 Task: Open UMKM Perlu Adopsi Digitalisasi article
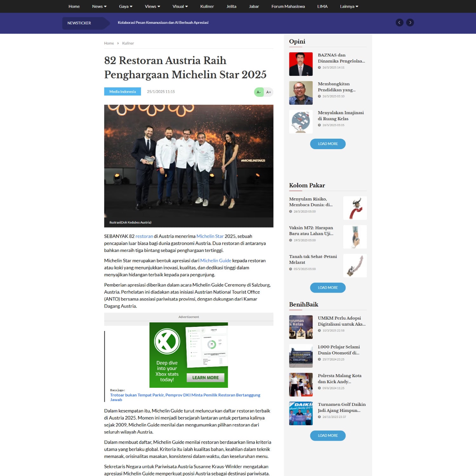(342, 321)
